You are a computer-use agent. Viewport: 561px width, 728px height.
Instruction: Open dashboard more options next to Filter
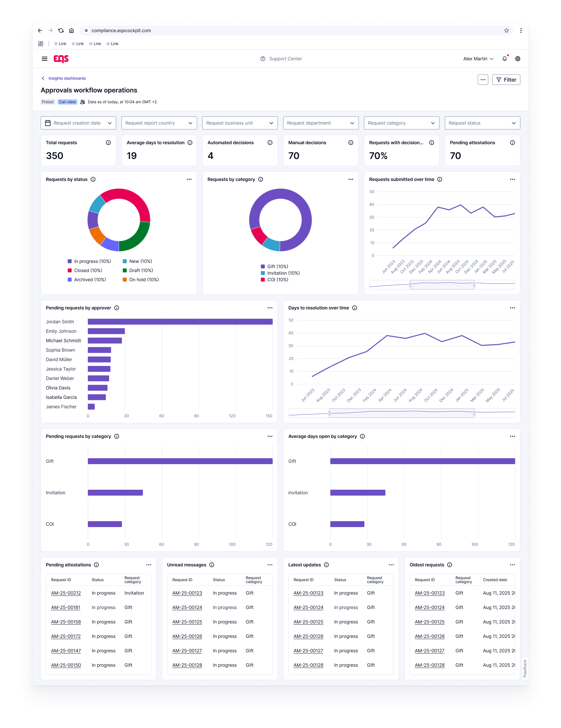(483, 80)
